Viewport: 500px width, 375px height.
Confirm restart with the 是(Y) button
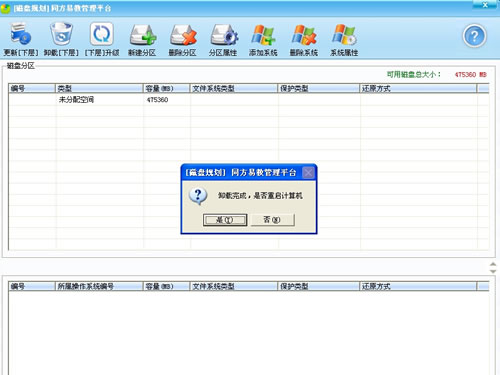click(x=225, y=220)
